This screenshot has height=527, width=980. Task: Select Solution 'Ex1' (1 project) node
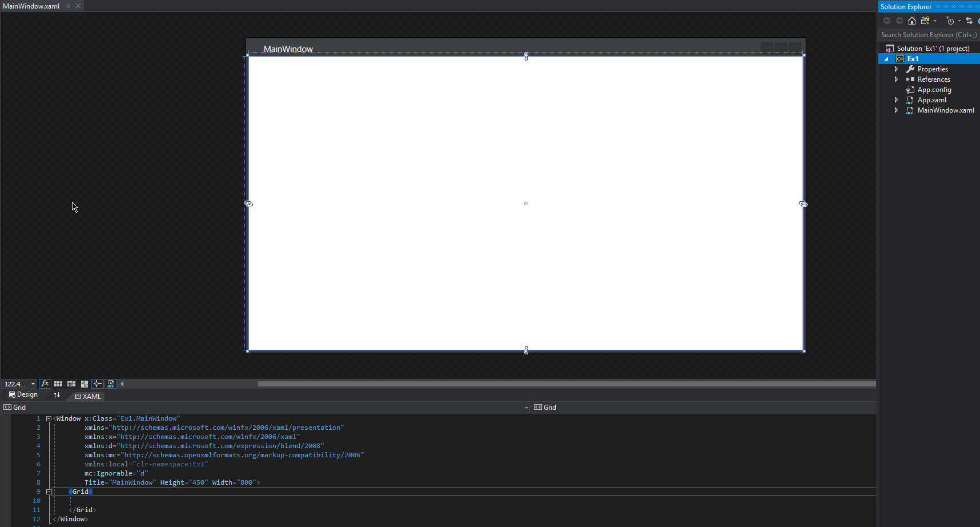[933, 49]
